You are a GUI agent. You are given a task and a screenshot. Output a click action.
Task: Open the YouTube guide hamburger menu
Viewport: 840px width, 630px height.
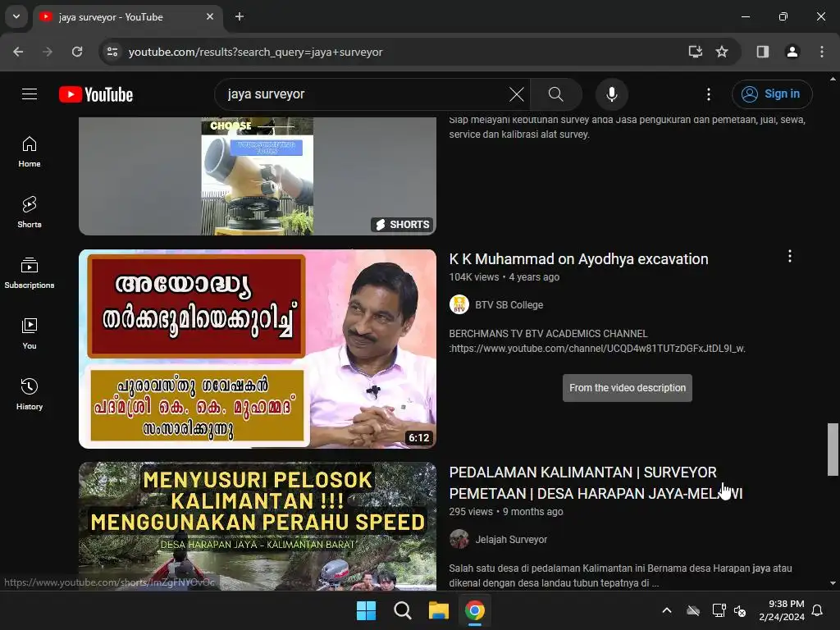[x=30, y=94]
